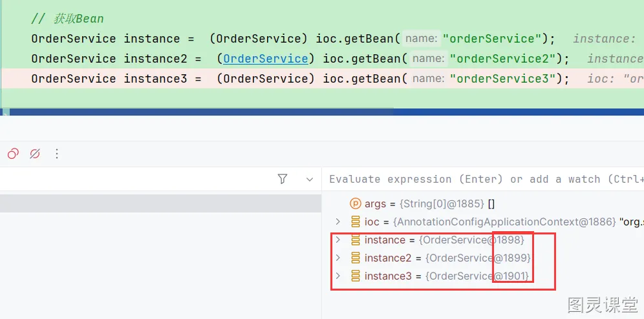Open the dropdown arrow beside the filter

tap(309, 179)
